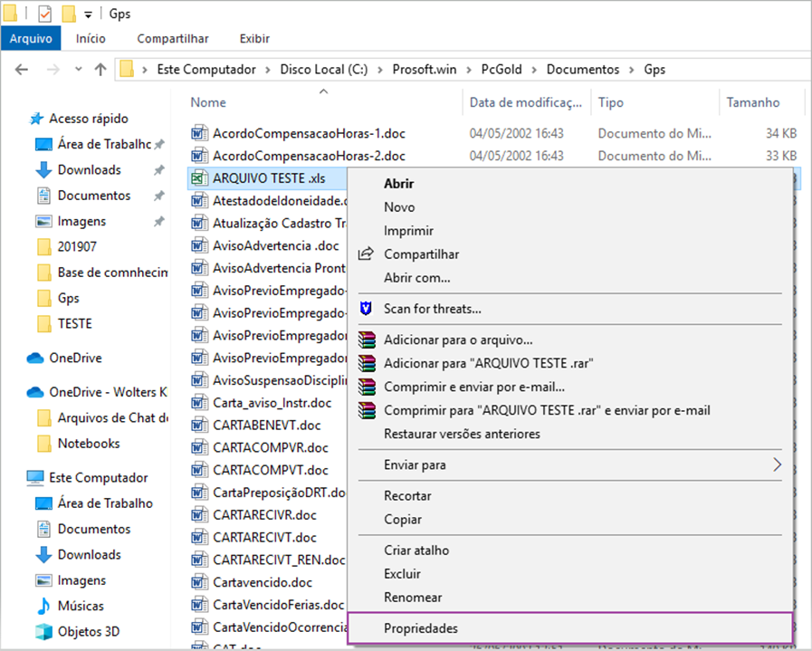
Task: Click WinRAR icon for Comprimir e enviar por e-mail...
Action: pos(367,387)
